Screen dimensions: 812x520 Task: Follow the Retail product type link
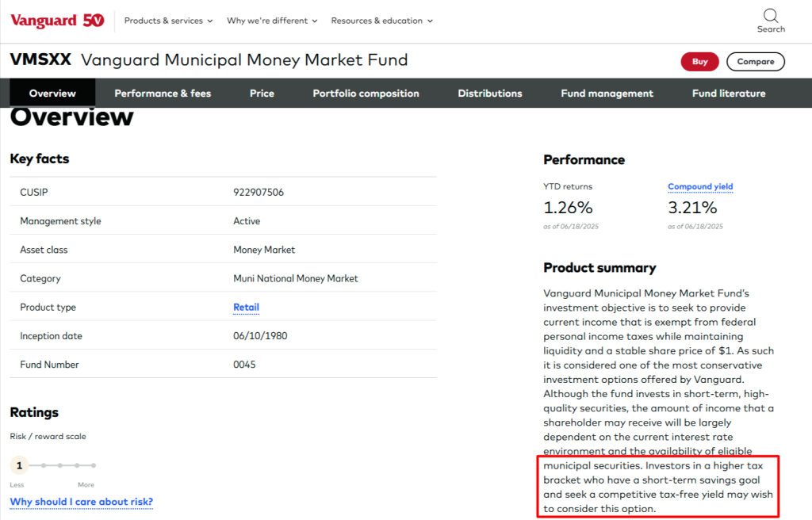246,308
